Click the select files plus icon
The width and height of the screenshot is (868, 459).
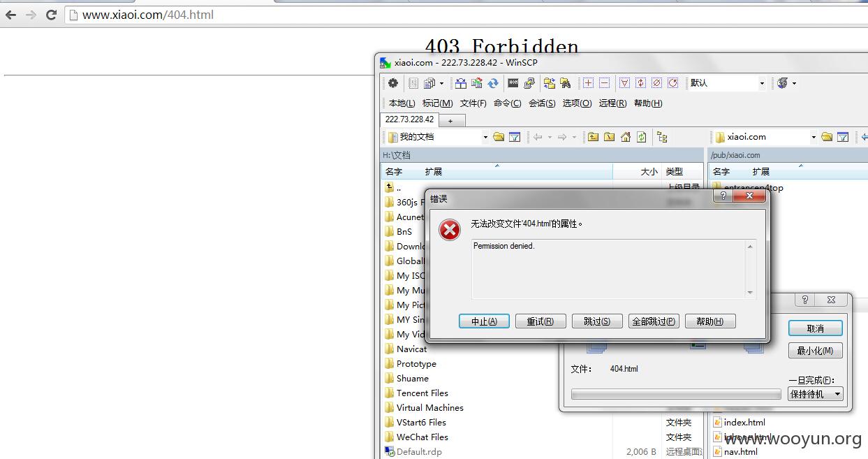point(588,83)
